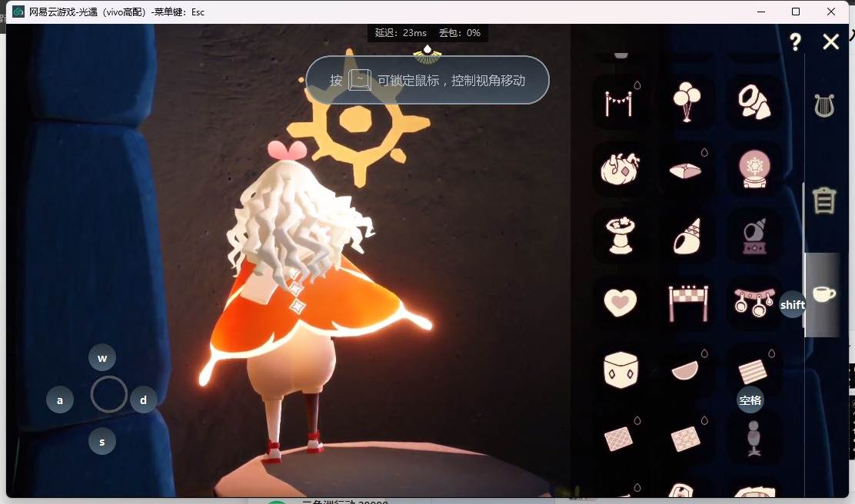Select the pink snow globe prop

point(754,169)
